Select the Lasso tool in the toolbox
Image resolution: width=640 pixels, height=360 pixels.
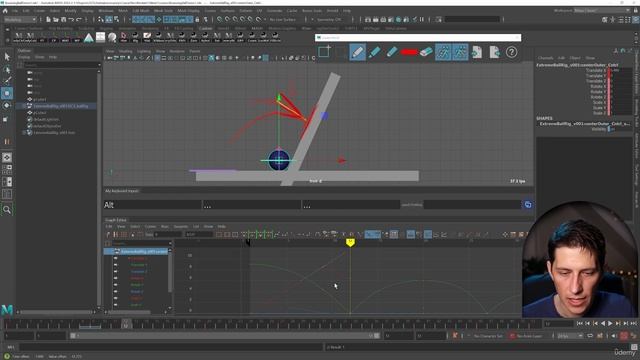tap(7, 69)
